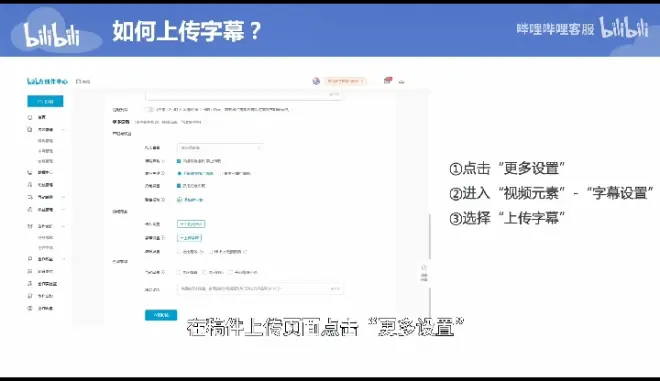Viewport: 660px width, 381px height.
Task: Check the 杜比音效 sound checkbox
Action: [179, 252]
